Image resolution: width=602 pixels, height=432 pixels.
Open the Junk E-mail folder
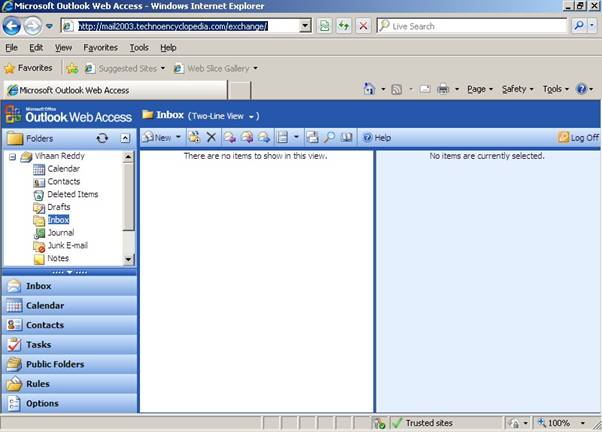click(68, 245)
